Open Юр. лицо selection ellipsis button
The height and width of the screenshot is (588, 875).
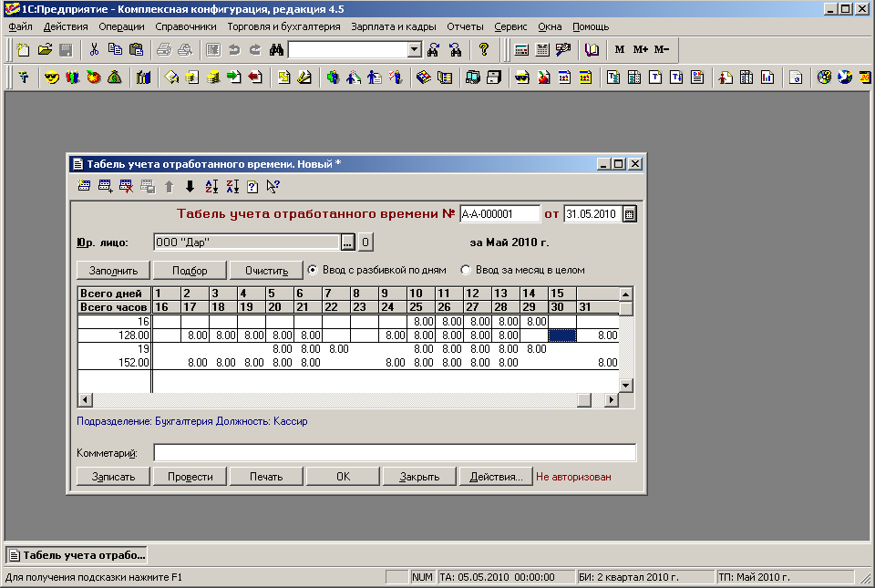tap(347, 242)
